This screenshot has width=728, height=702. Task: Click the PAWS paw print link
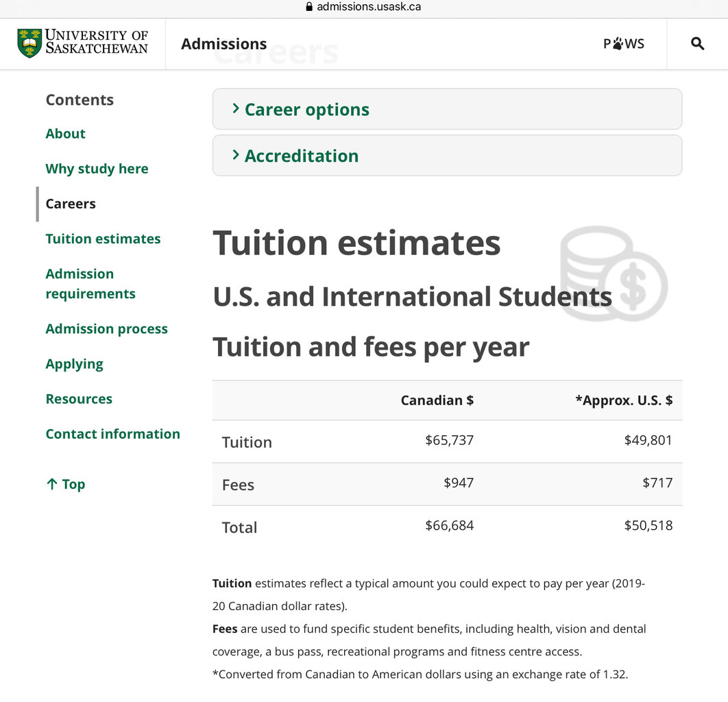tap(624, 44)
